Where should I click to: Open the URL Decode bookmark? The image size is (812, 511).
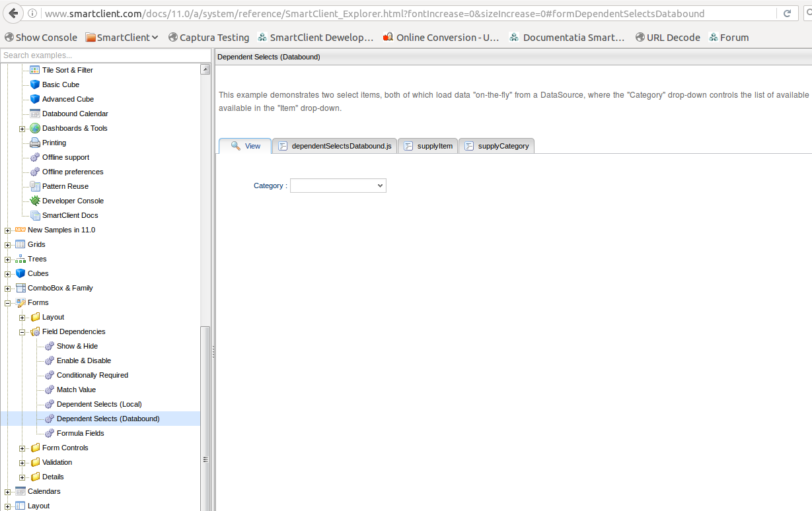coord(667,38)
